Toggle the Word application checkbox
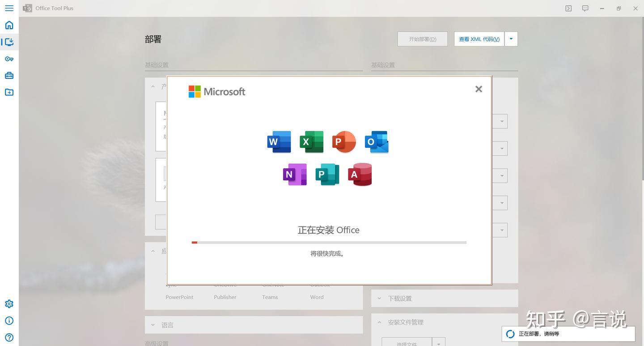 pos(317,297)
